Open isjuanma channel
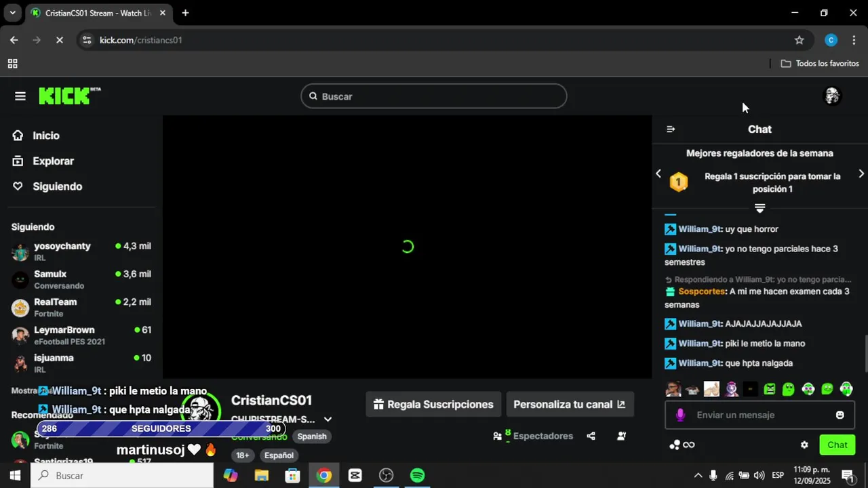Viewport: 868px width, 488px height. coord(81,363)
